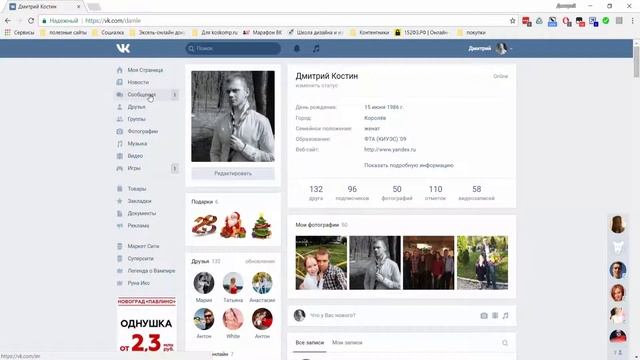Open the Дмитрий profile menu dropdown
The width and height of the screenshot is (640, 360).
click(491, 49)
